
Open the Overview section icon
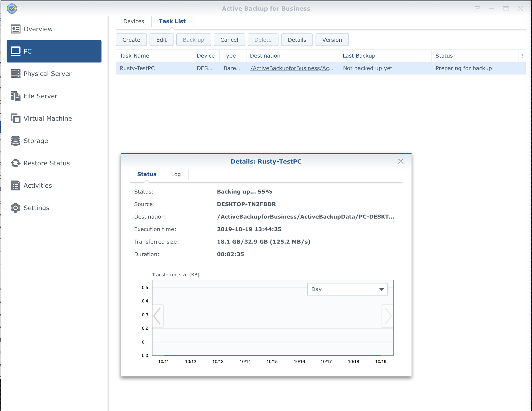(15, 29)
